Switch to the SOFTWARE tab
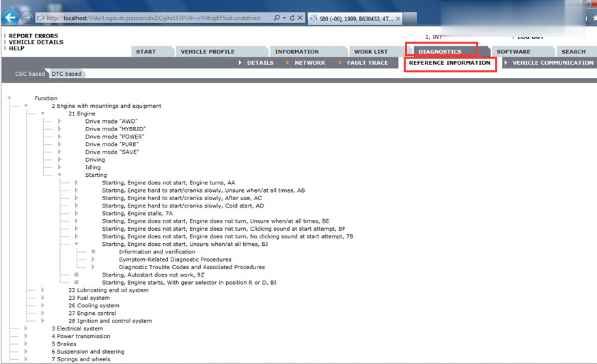597x364 pixels. [514, 52]
